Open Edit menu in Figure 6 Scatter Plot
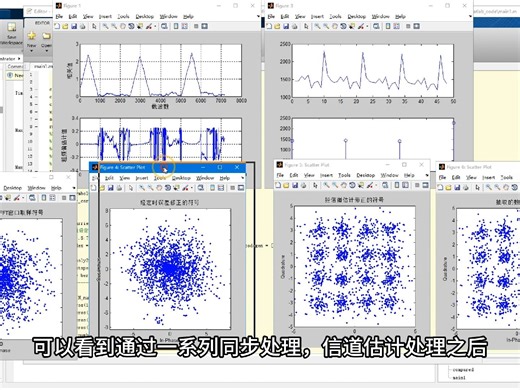 [456, 178]
